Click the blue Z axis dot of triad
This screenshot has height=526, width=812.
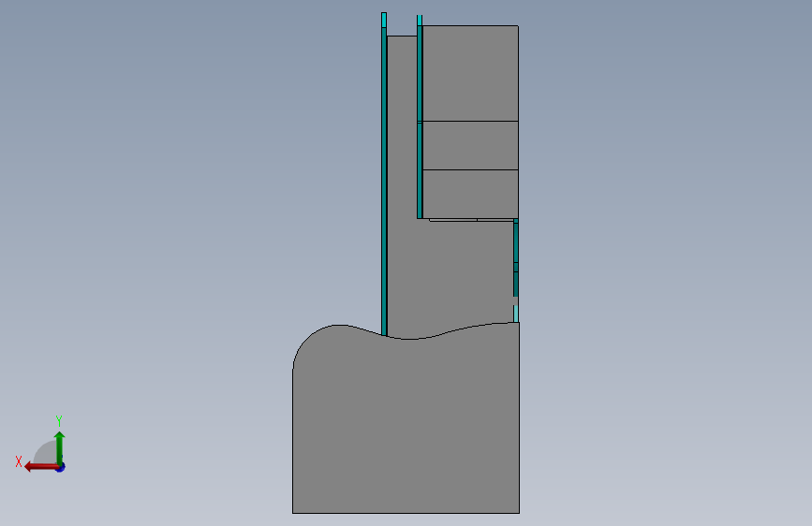coord(61,468)
